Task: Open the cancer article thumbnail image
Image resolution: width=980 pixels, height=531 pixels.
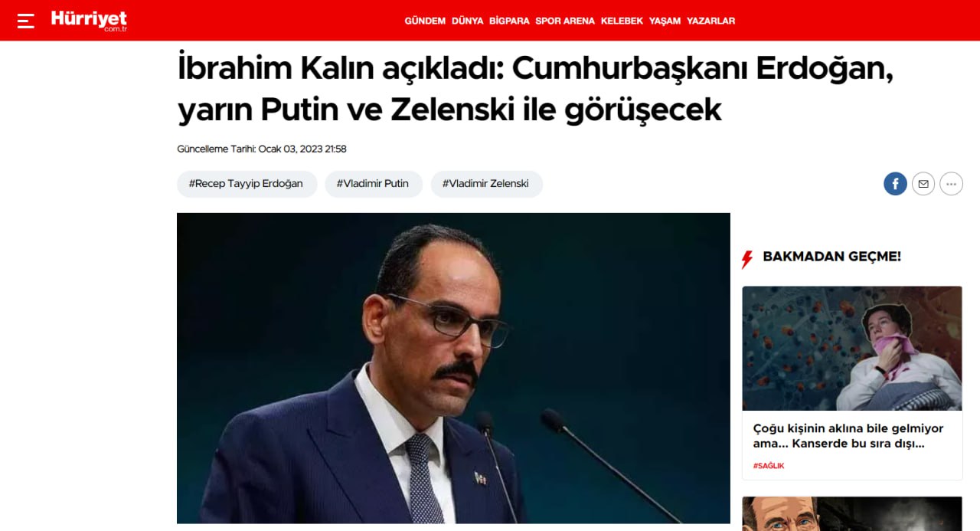Action: [852, 349]
